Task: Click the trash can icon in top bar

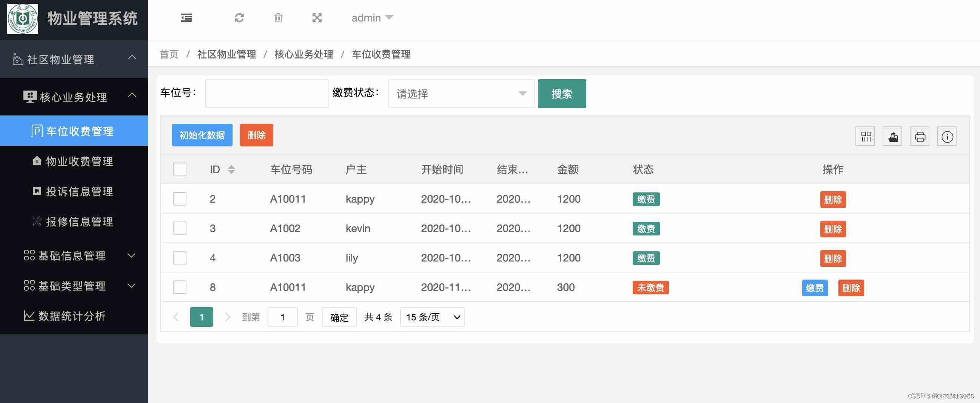Action: pos(278,18)
